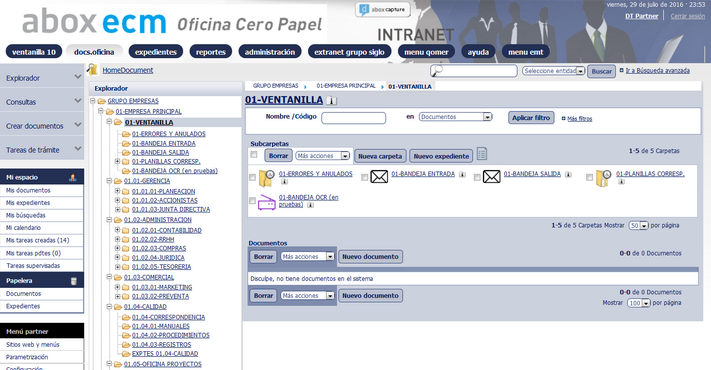711x370 pixels.
Task: Open 01-PLANILLAS CORRESP. folder icon in Subcarpetas
Action: coord(604,178)
